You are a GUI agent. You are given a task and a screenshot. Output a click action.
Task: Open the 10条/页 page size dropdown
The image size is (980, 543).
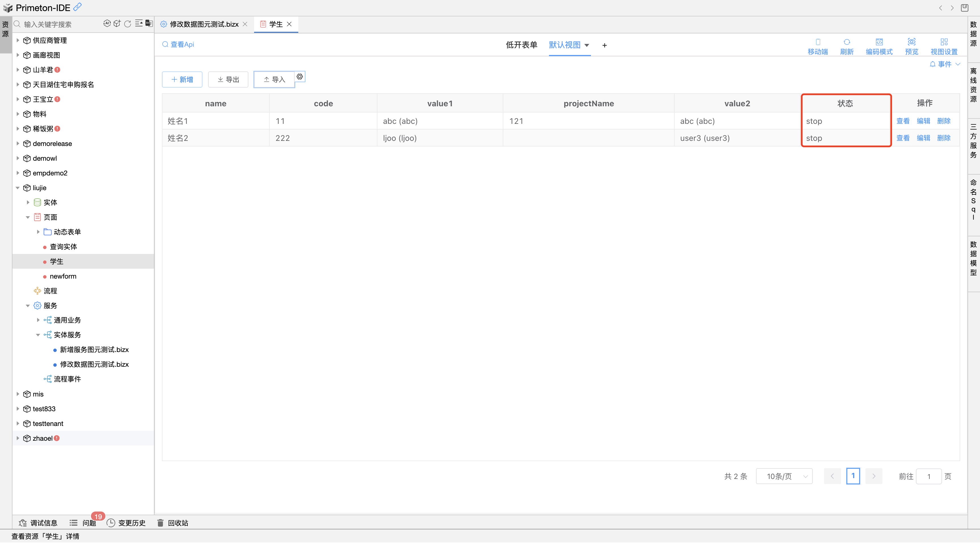coord(784,476)
